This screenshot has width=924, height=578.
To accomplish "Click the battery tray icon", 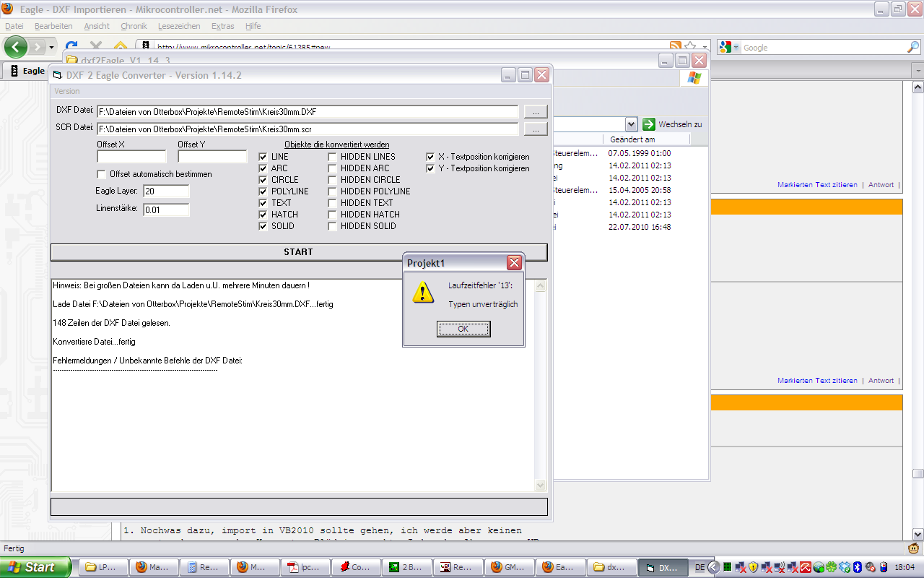I will pyautogui.click(x=884, y=567).
